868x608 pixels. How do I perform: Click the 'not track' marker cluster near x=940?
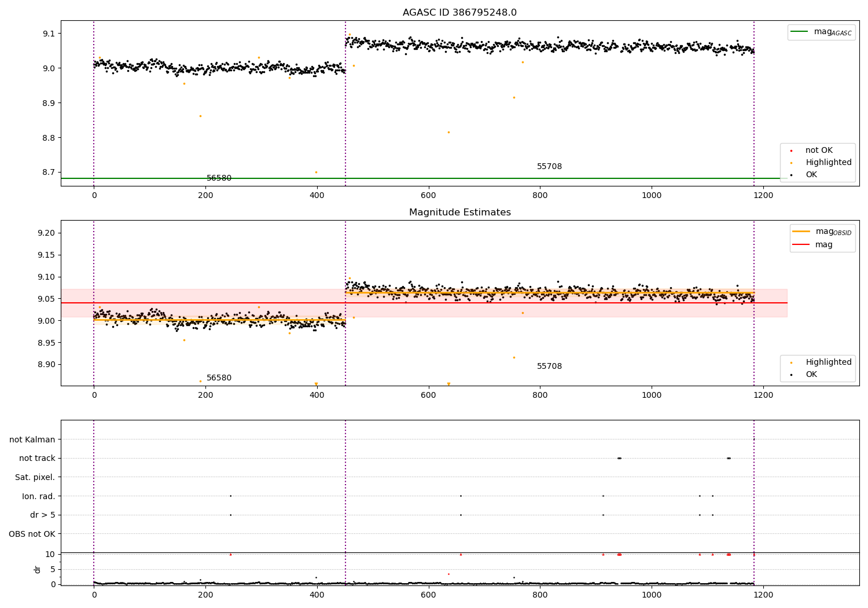coord(619,458)
